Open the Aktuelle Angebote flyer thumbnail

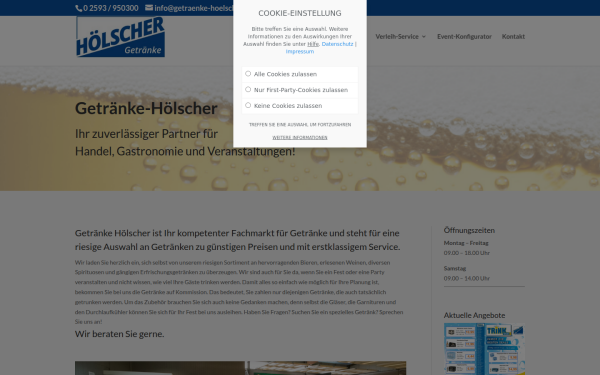[484, 349]
